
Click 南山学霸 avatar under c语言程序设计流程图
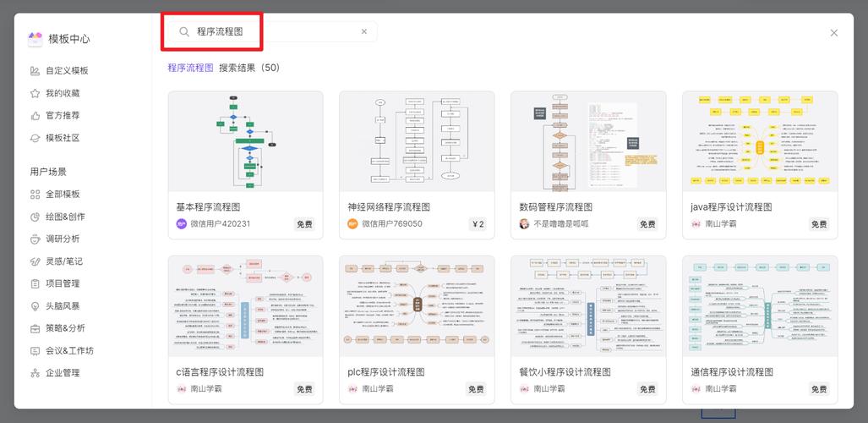(182, 388)
